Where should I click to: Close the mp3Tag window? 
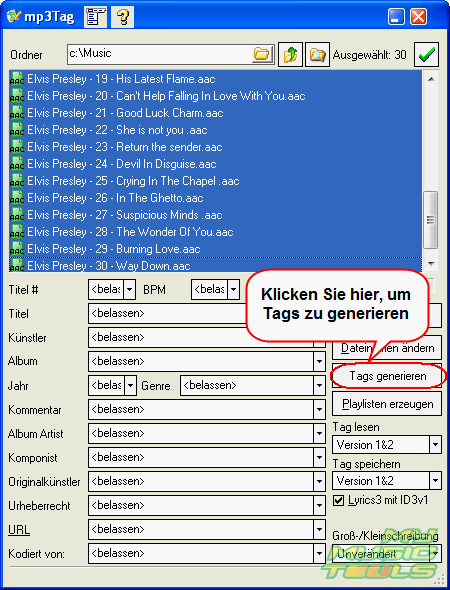[x=418, y=17]
